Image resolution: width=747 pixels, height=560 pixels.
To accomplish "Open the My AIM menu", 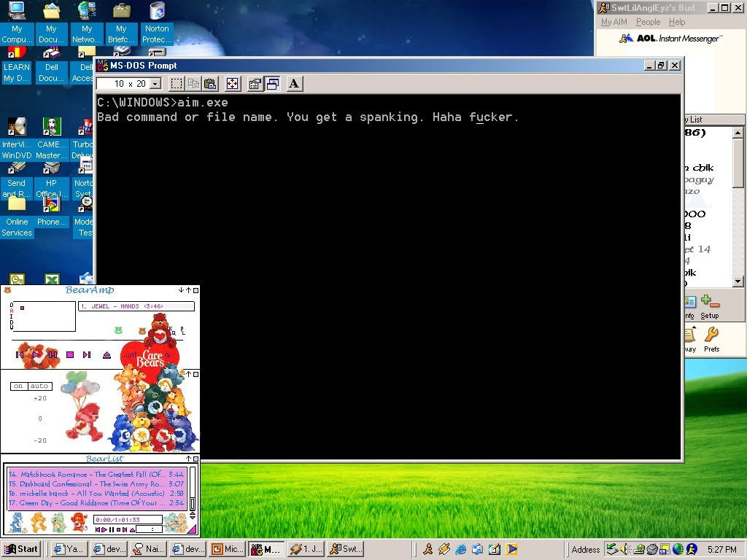I will 613,22.
